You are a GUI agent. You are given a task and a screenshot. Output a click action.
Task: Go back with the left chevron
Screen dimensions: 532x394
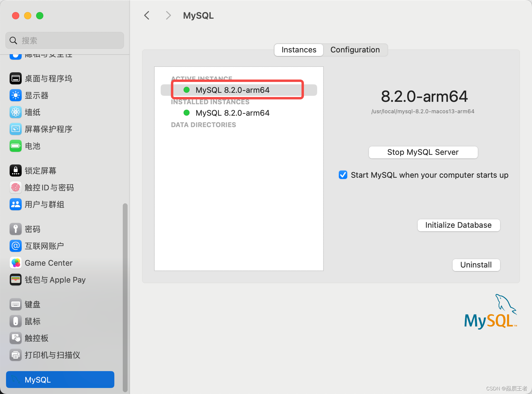pos(147,15)
